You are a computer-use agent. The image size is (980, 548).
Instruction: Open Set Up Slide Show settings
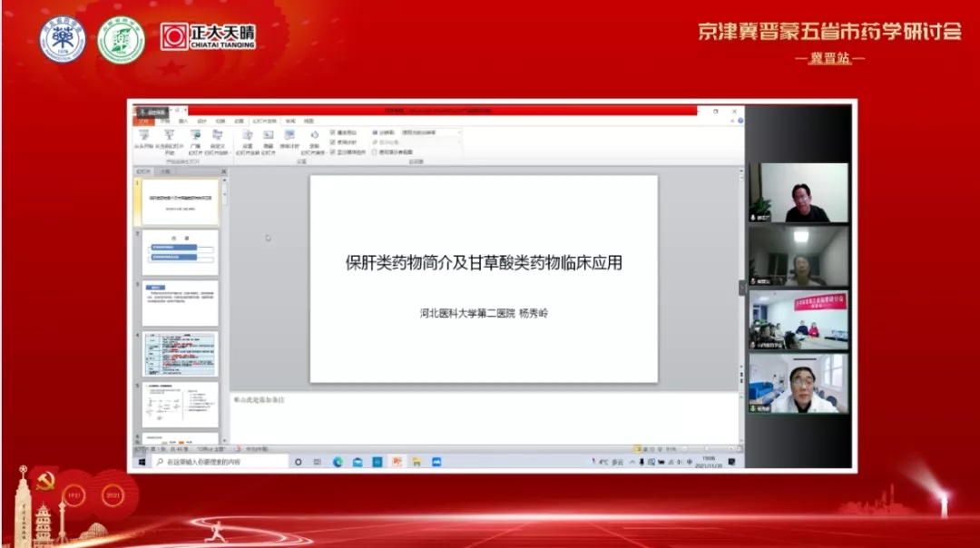tap(248, 142)
